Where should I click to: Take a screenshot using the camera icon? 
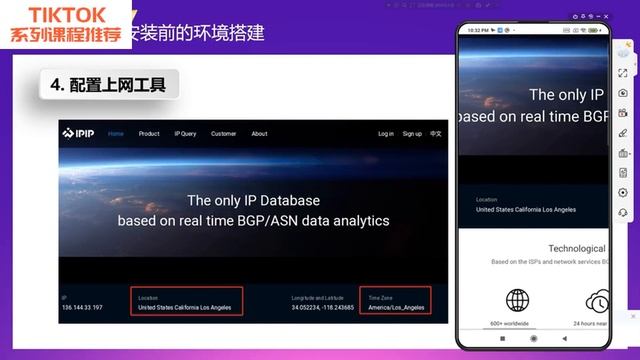[623, 93]
